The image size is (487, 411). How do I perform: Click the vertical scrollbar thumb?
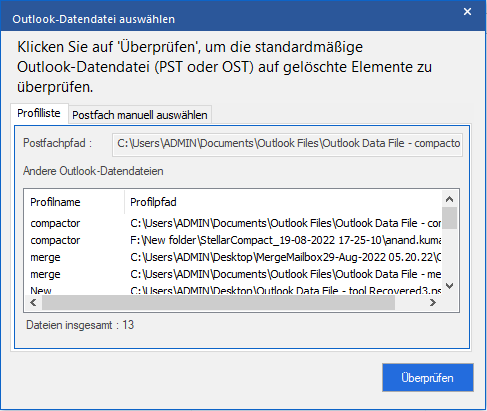(449, 218)
